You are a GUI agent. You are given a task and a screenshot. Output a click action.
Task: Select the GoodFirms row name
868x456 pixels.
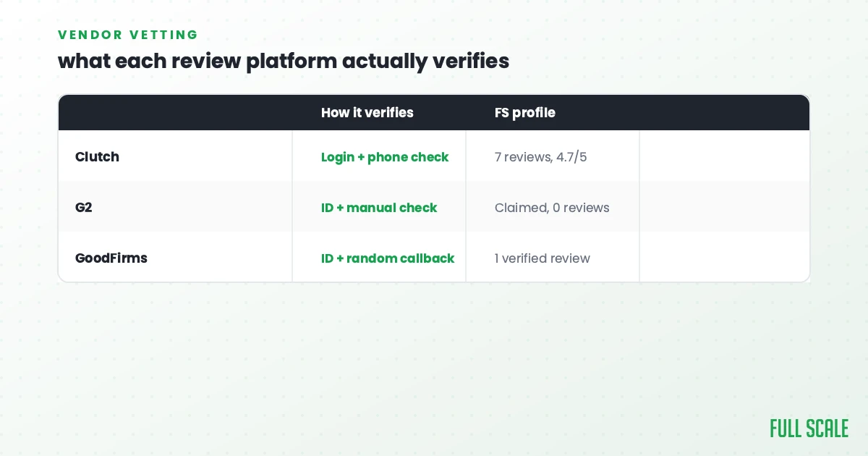[x=111, y=258]
